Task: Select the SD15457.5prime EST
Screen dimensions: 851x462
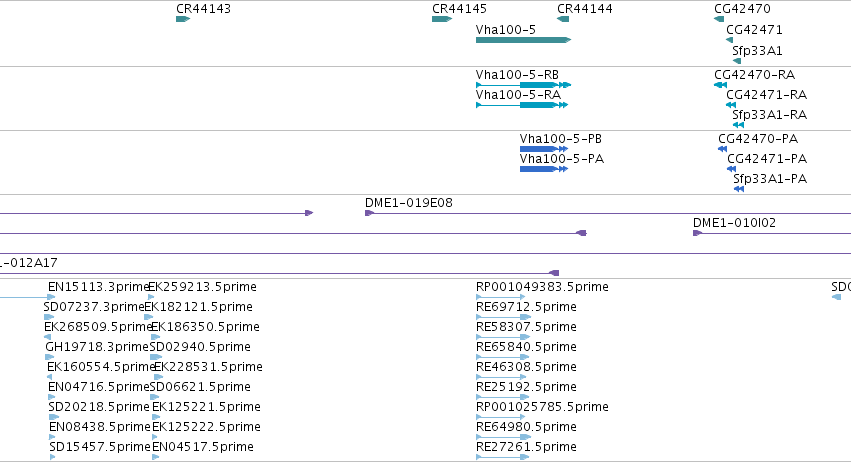Action: 52,457
